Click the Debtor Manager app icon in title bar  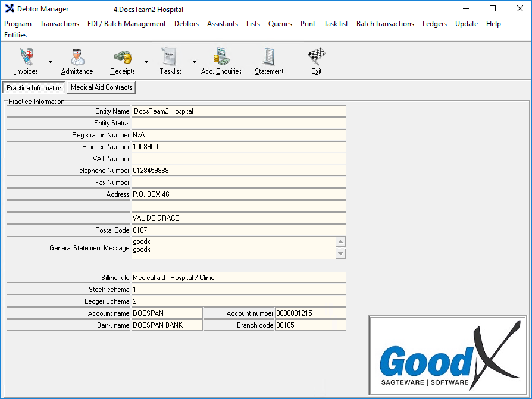(x=10, y=8)
